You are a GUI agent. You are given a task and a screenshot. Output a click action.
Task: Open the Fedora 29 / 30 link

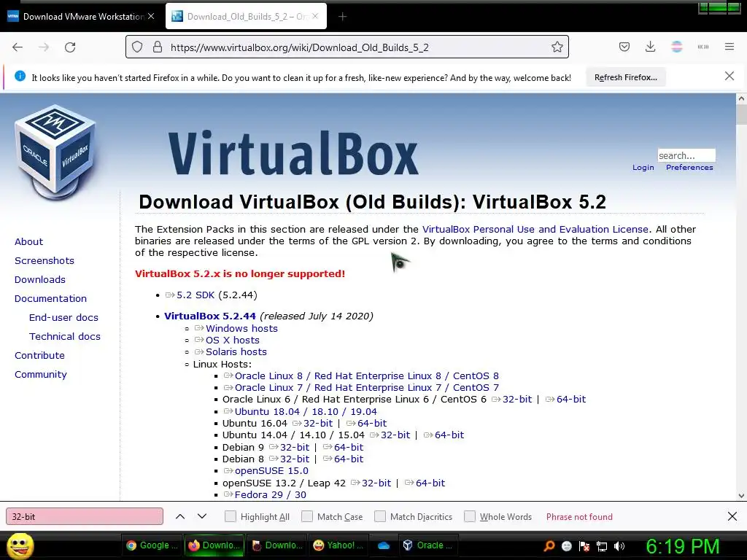pyautogui.click(x=271, y=495)
